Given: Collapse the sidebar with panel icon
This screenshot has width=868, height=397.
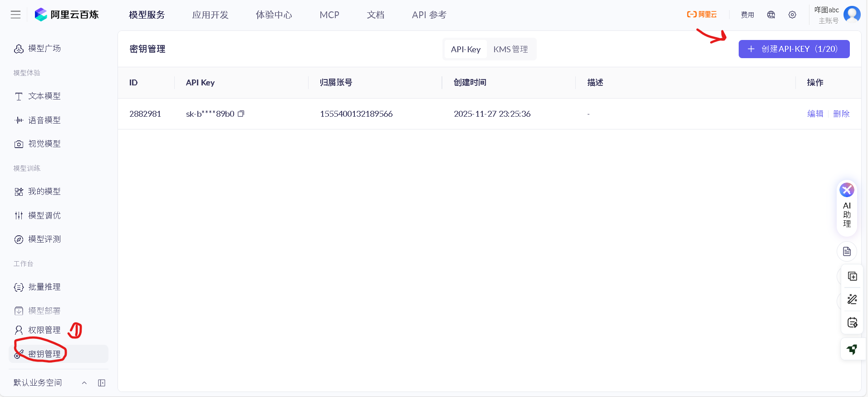Looking at the screenshot, I should coord(102,383).
